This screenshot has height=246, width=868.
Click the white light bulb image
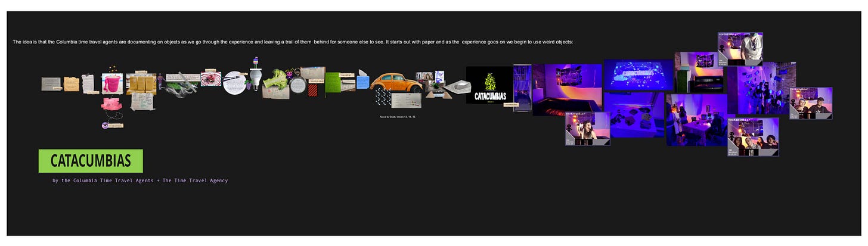(x=255, y=79)
